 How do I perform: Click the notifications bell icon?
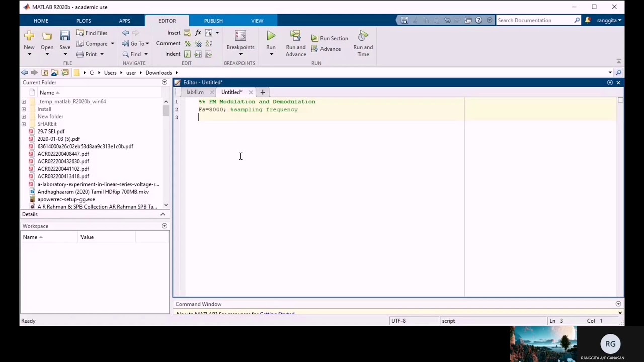588,20
